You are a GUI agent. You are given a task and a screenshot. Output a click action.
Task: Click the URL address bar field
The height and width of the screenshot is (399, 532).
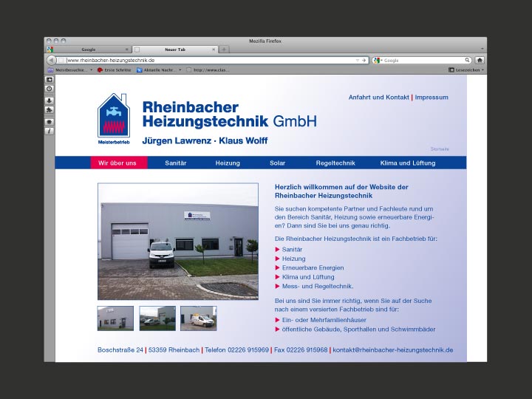click(211, 61)
